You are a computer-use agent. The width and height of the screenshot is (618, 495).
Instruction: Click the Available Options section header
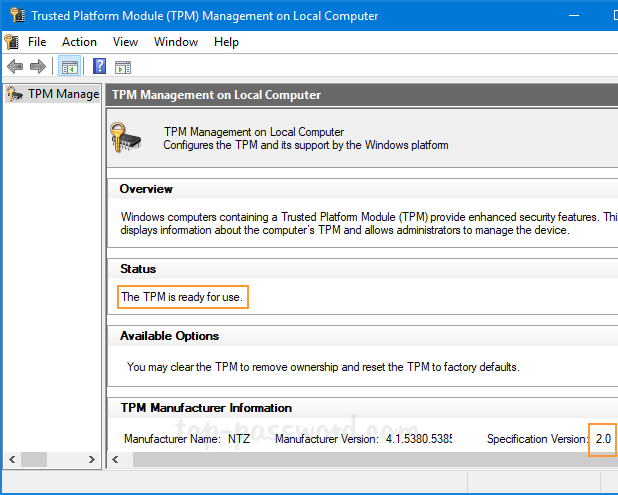point(169,336)
